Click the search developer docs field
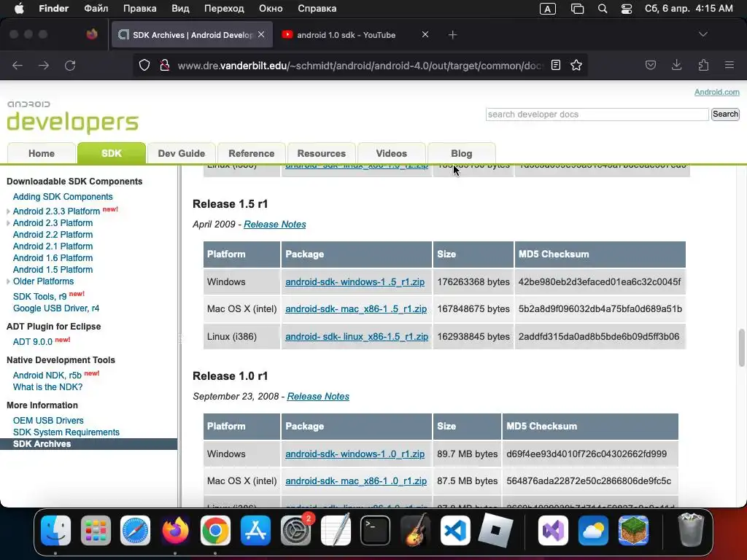 tap(597, 114)
